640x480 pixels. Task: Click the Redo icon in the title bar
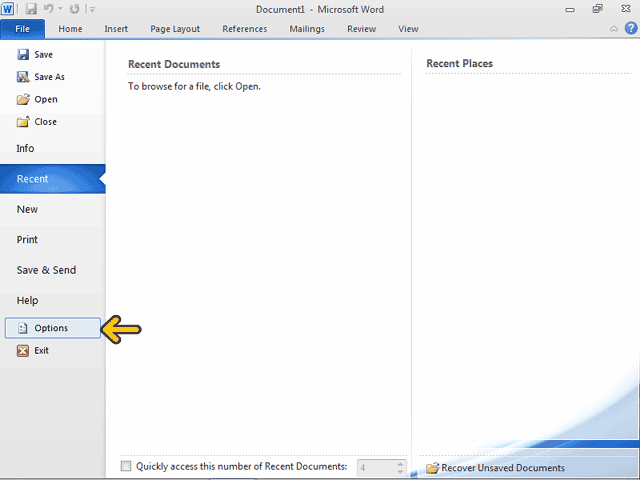(x=74, y=9)
